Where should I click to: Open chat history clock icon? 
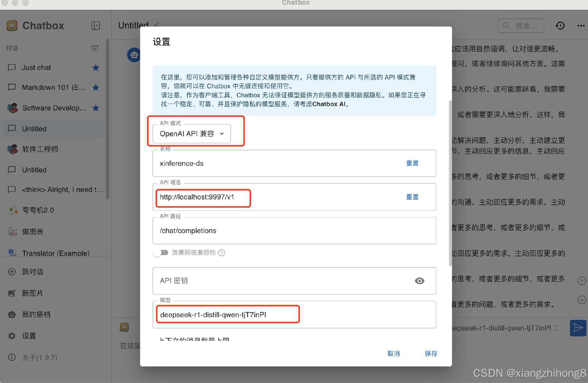coord(560,25)
